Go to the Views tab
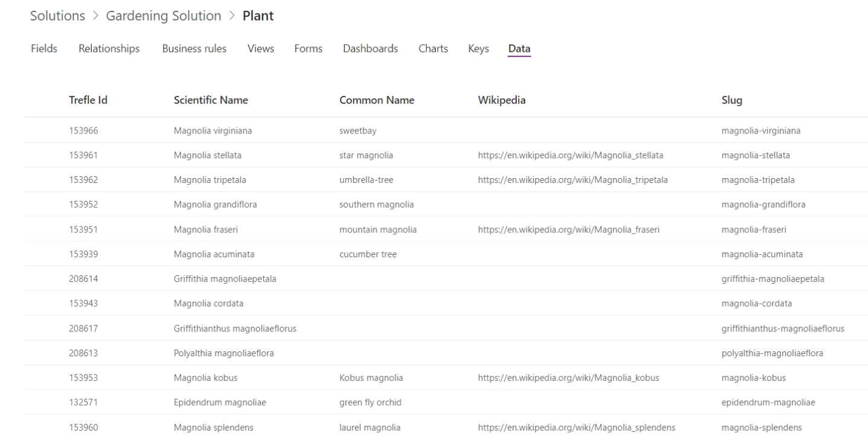 click(261, 49)
